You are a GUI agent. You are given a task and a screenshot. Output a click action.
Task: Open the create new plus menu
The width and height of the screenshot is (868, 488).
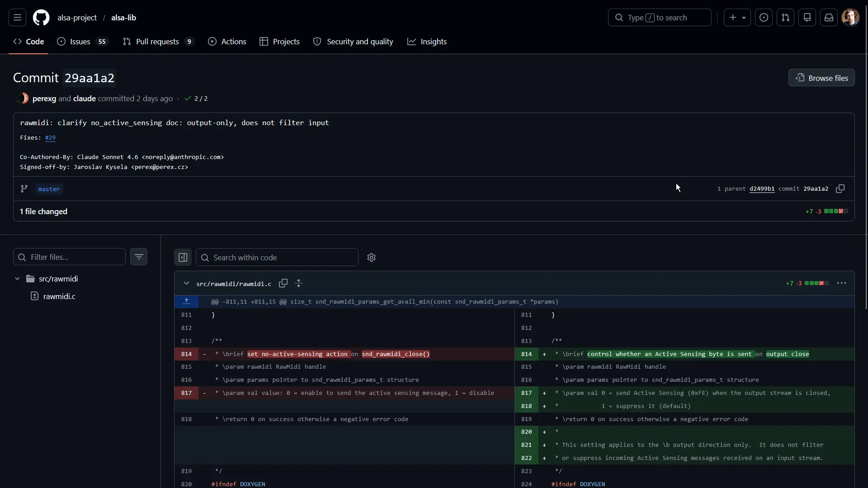(737, 18)
